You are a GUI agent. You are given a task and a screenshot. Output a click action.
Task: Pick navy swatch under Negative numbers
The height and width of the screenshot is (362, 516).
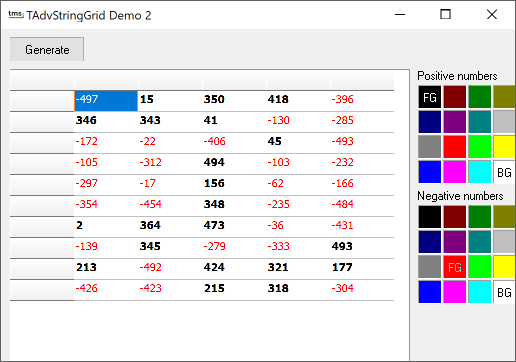[x=430, y=242]
